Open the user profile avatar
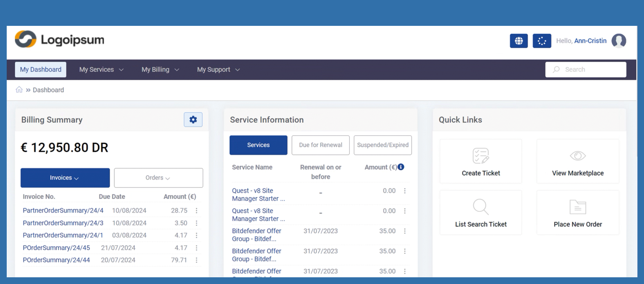This screenshot has width=644, height=284. tap(618, 41)
